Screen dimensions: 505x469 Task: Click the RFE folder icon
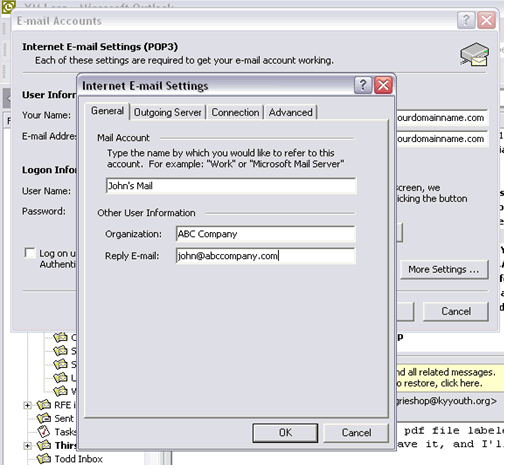pyautogui.click(x=44, y=405)
